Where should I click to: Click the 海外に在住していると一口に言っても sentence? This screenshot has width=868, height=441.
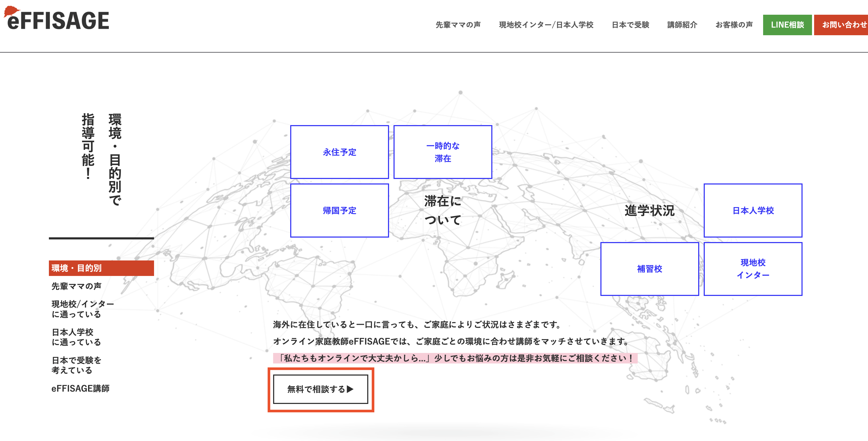coord(417,324)
